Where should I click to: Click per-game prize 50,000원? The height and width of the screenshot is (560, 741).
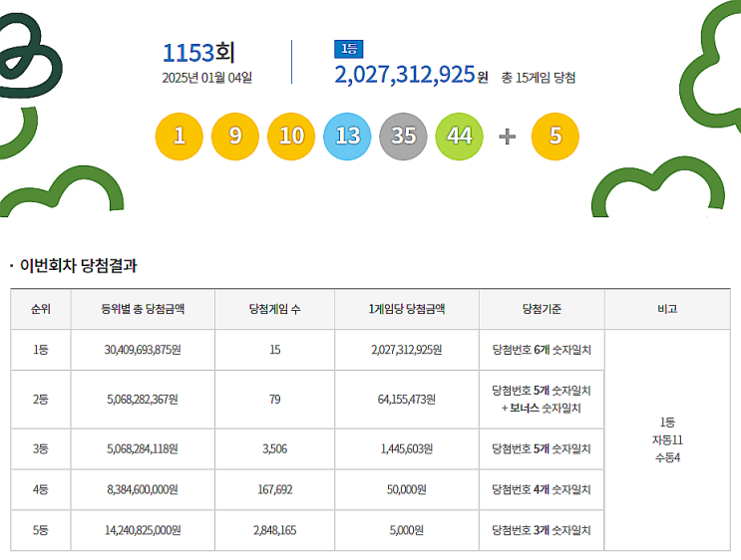tap(407, 489)
